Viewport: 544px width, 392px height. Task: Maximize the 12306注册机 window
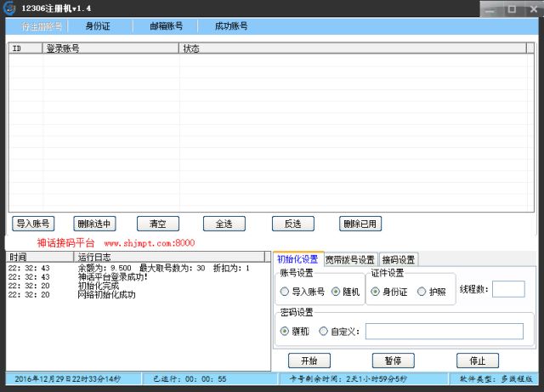[x=512, y=9]
